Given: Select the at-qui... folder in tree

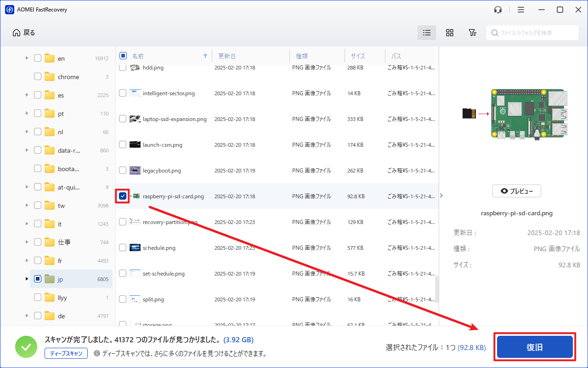Looking at the screenshot, I should coord(69,187).
